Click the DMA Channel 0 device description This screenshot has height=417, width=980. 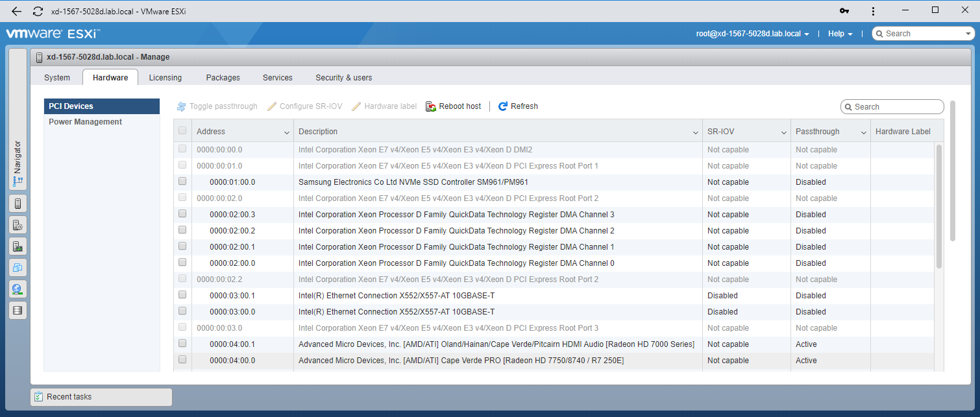(x=456, y=263)
